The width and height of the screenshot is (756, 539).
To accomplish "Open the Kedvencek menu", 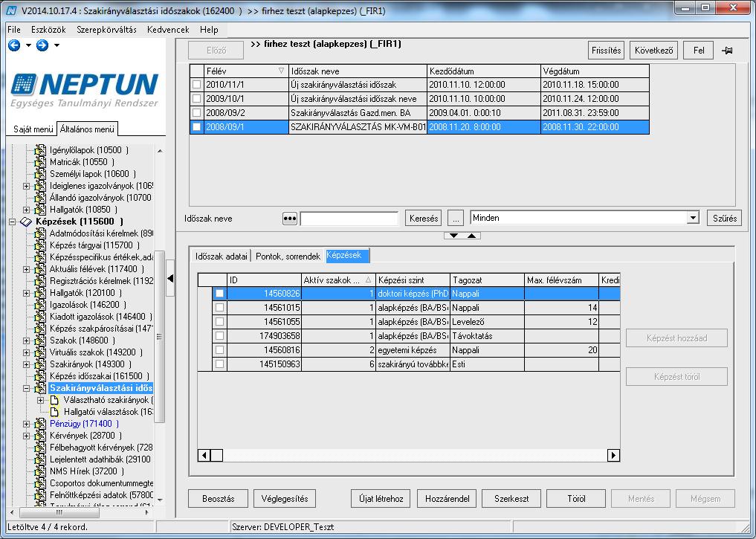I will coord(168,30).
